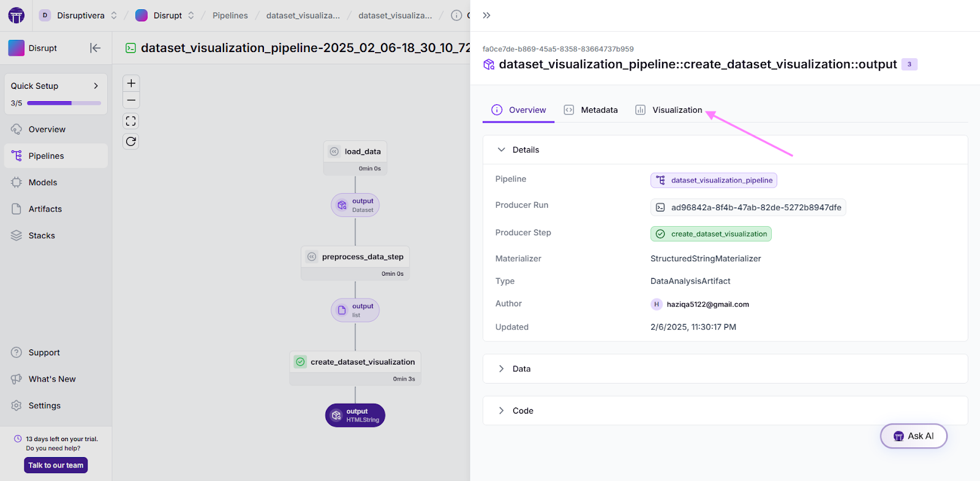Image resolution: width=980 pixels, height=481 pixels.
Task: Expand the Data section
Action: point(501,369)
